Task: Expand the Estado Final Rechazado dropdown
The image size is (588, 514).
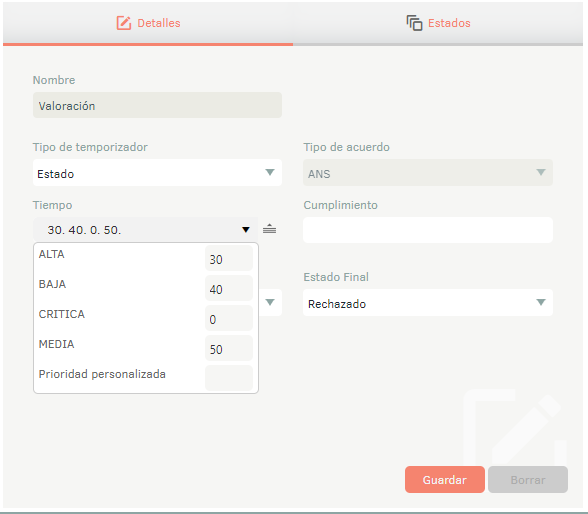Action: pyautogui.click(x=428, y=303)
